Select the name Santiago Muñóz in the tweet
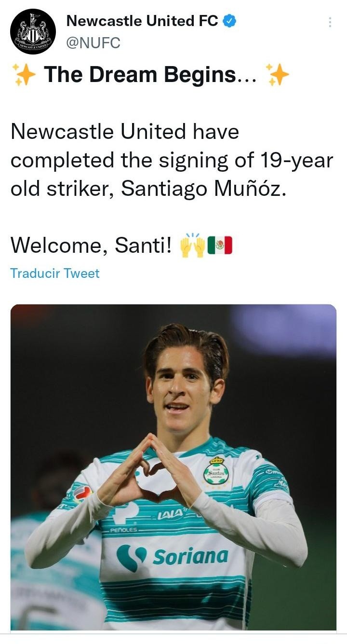Image resolution: width=347 pixels, height=644 pixels. [203, 189]
